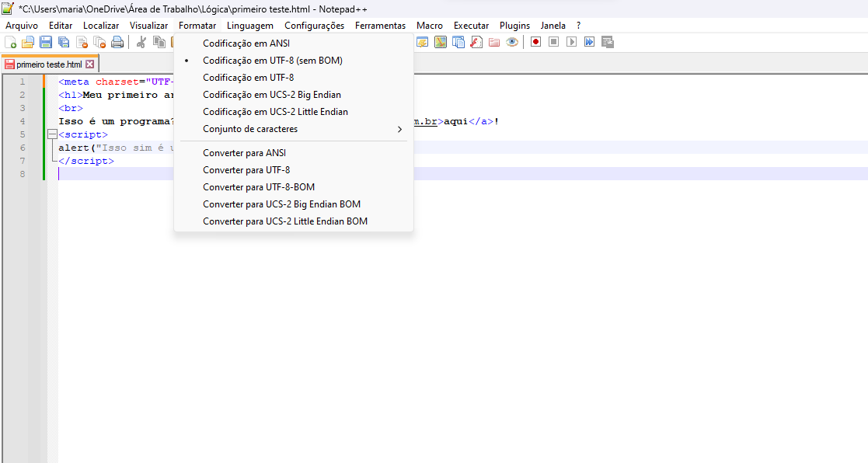Click line number 4 in the margin
This screenshot has width=868, height=463.
(x=22, y=121)
